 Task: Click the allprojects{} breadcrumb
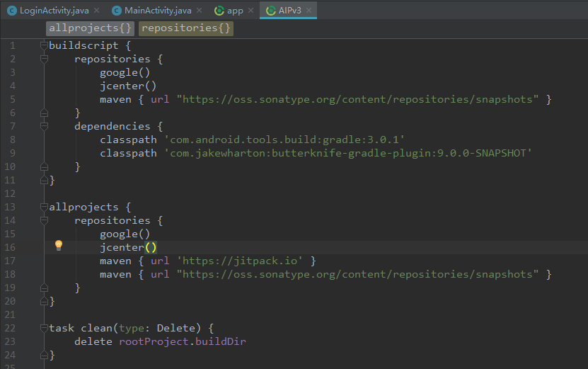click(x=90, y=28)
